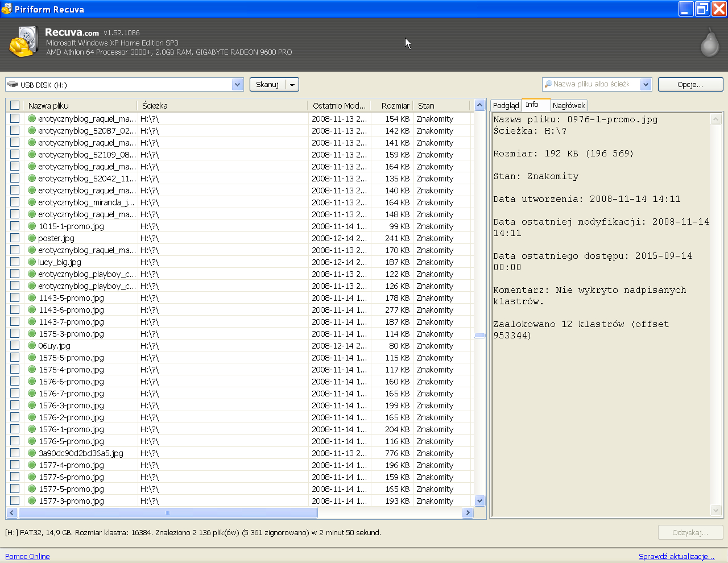Click the green status dot for lucy_big.jpg

point(32,262)
